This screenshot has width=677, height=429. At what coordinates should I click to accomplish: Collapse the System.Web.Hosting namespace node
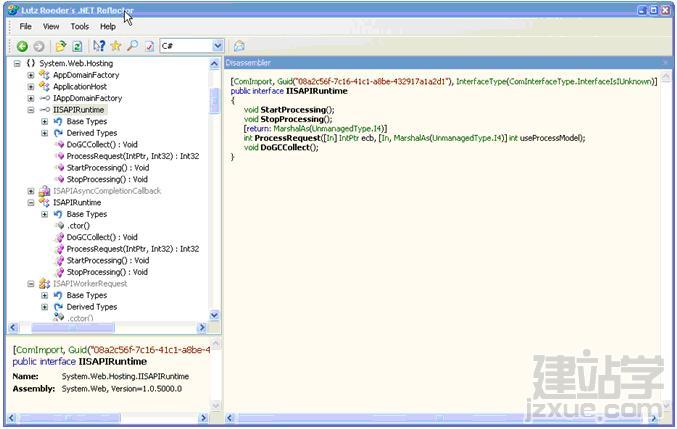click(17, 63)
